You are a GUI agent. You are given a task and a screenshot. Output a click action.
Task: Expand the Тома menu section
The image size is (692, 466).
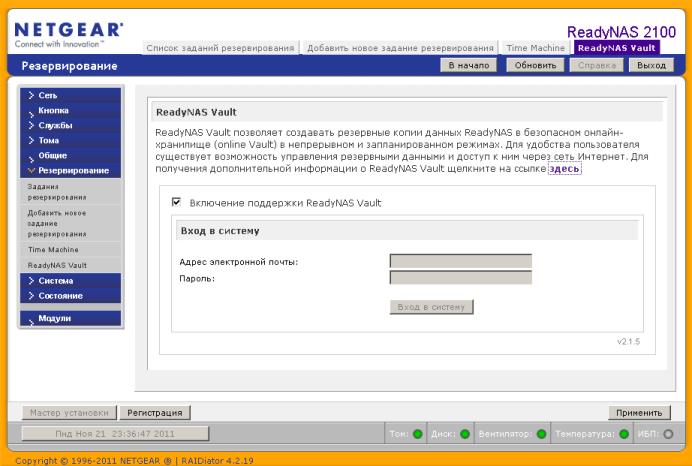[x=70, y=140]
